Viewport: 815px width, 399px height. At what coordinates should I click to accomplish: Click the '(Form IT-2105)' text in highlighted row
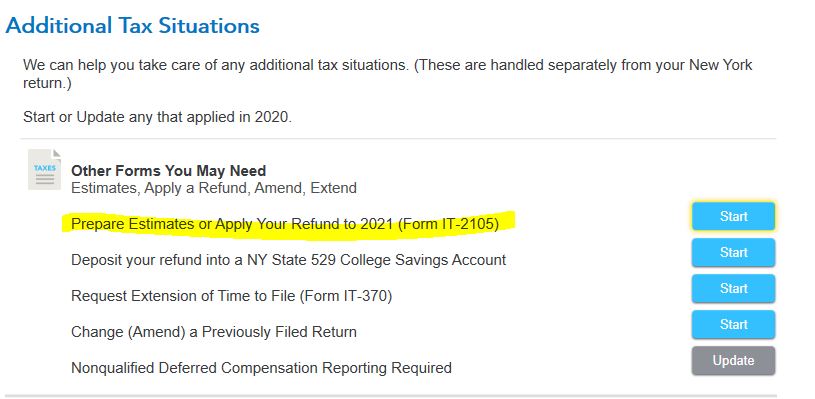(448, 224)
